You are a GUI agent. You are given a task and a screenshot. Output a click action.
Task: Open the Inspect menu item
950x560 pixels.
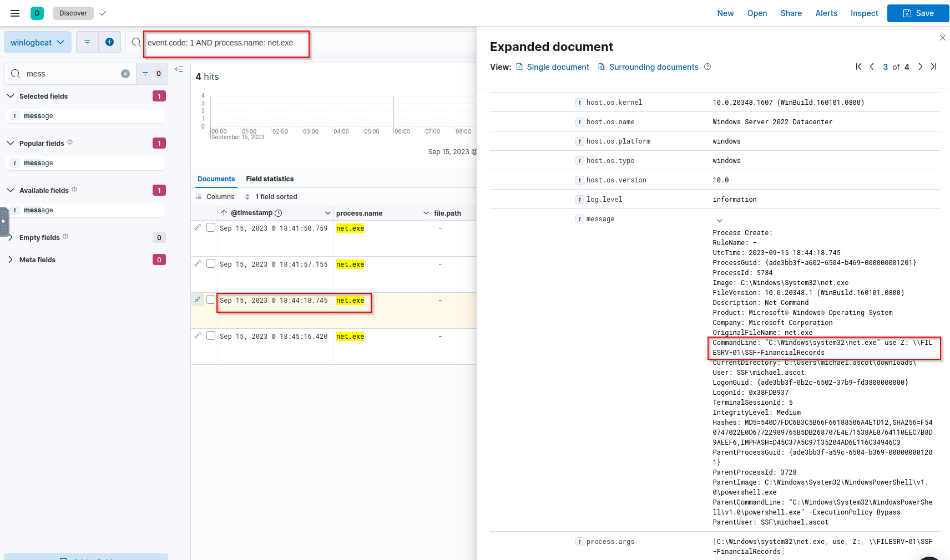pos(864,13)
